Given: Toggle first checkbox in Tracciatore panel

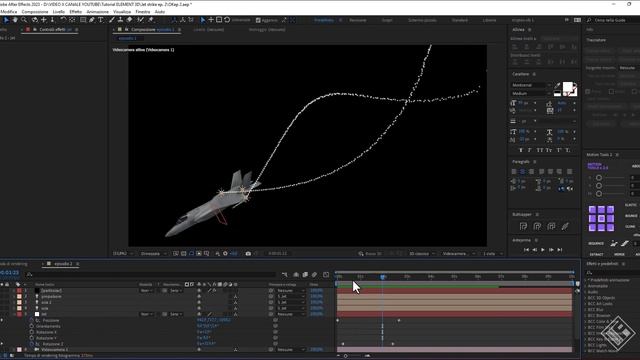Looking at the screenshot, I should tap(588, 91).
